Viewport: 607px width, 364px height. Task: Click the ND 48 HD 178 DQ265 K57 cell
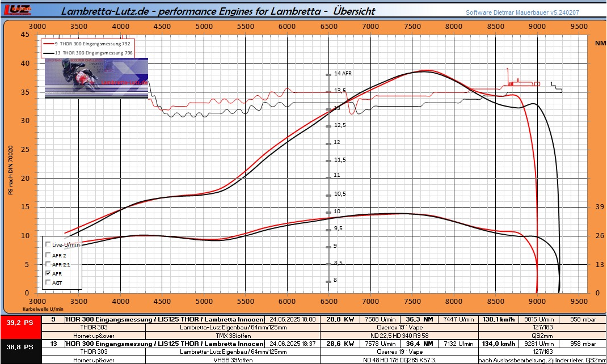click(x=399, y=360)
